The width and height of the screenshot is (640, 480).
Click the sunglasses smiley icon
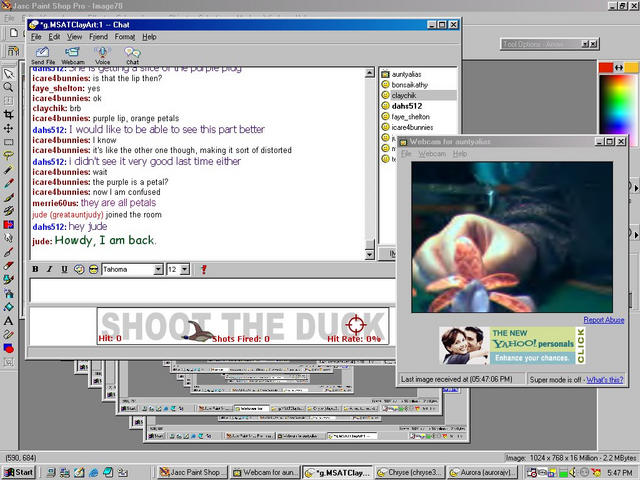(x=93, y=269)
